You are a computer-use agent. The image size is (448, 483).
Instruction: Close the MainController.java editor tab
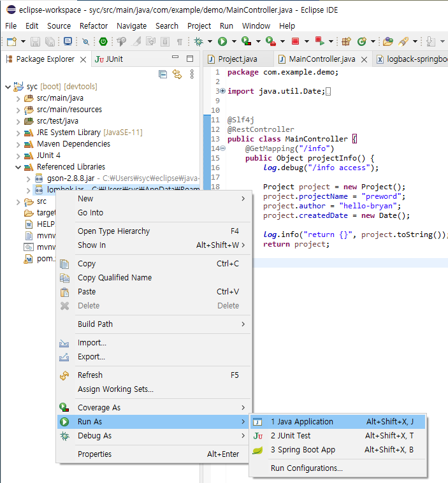[x=364, y=59]
